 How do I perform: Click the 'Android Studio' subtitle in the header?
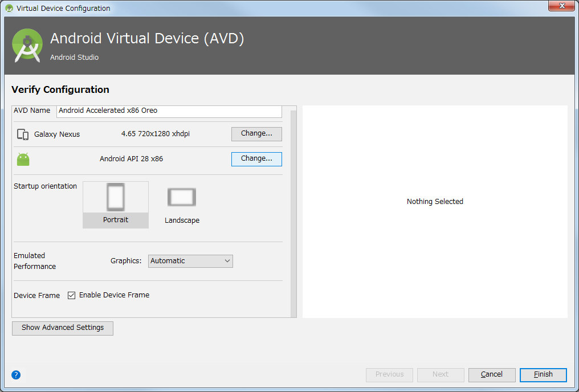(74, 57)
